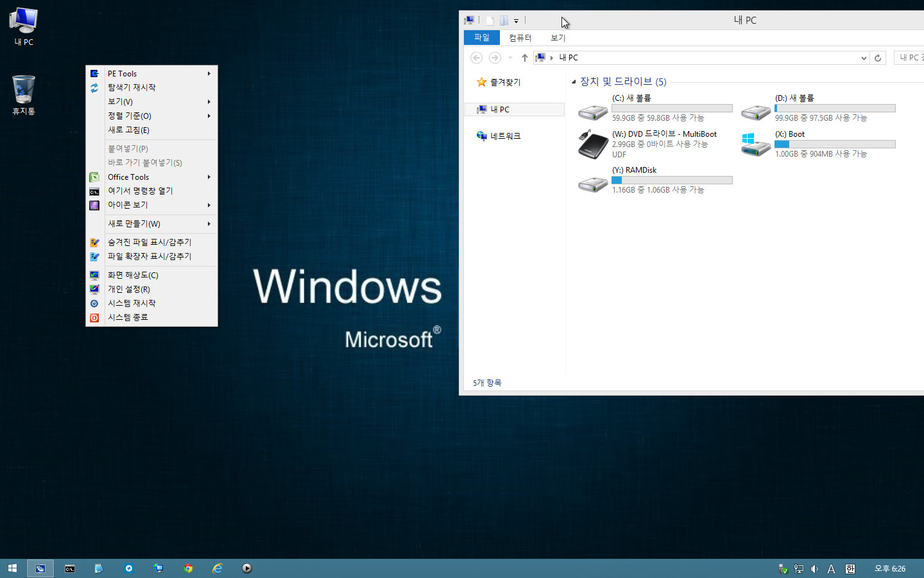Click the address bar path 내 PC

(x=569, y=58)
